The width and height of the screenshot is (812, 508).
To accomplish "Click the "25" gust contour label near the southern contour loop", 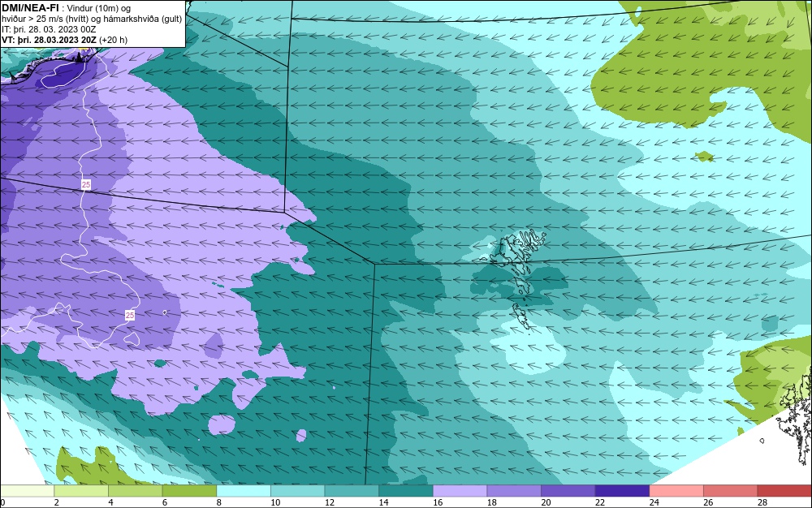I will 129,315.
